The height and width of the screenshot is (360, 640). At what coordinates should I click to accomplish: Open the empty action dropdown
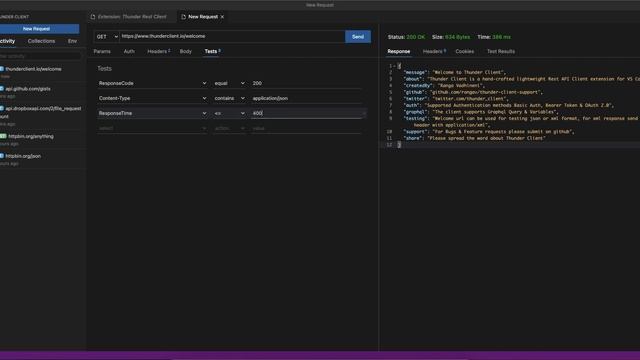pyautogui.click(x=229, y=128)
